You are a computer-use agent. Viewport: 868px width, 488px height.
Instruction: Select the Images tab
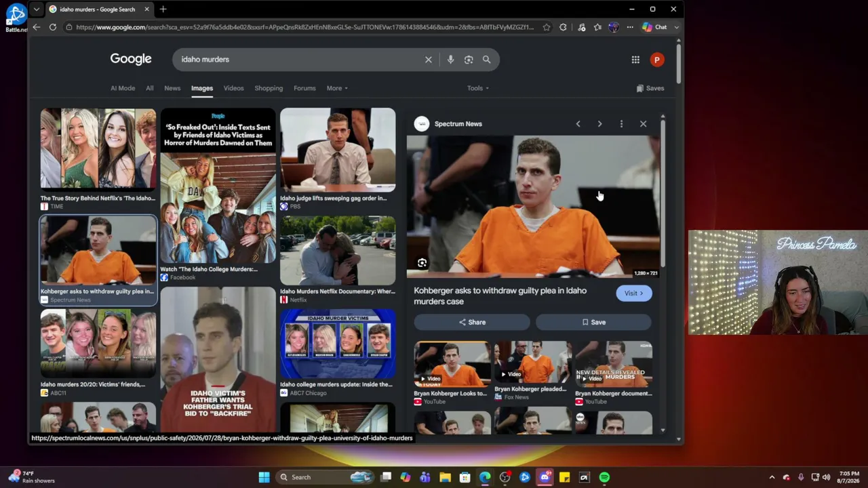tap(202, 88)
